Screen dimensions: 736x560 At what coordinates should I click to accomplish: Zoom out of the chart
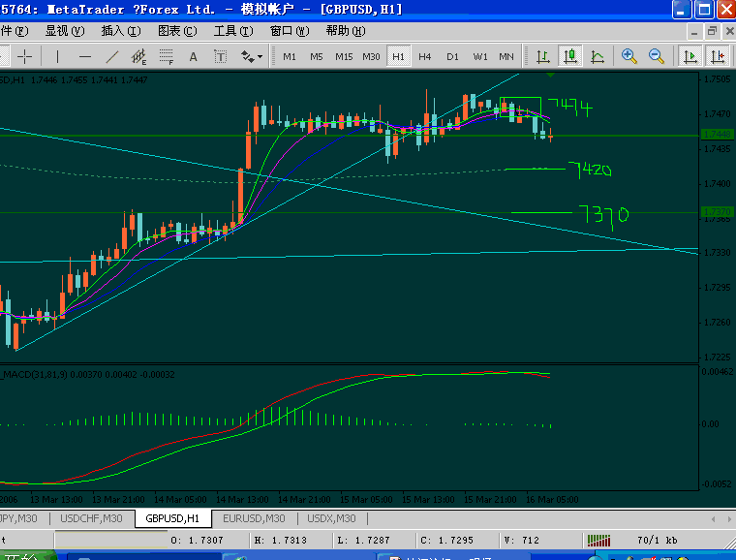tap(657, 57)
